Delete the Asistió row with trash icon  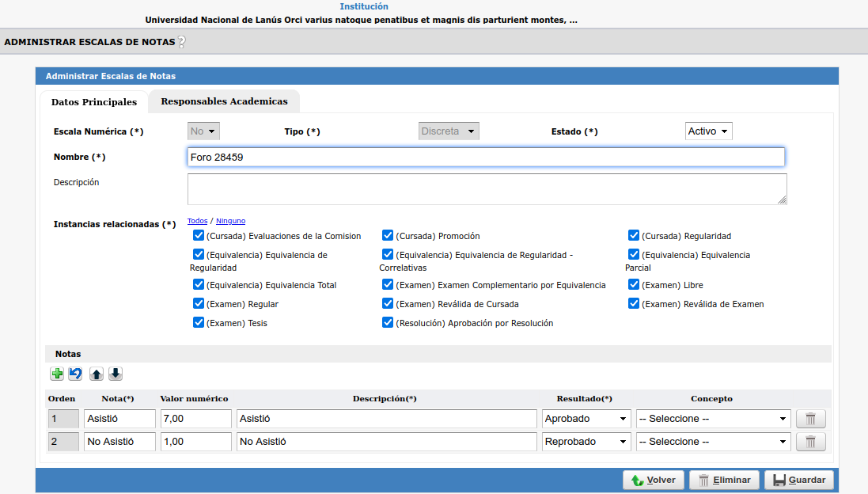810,419
